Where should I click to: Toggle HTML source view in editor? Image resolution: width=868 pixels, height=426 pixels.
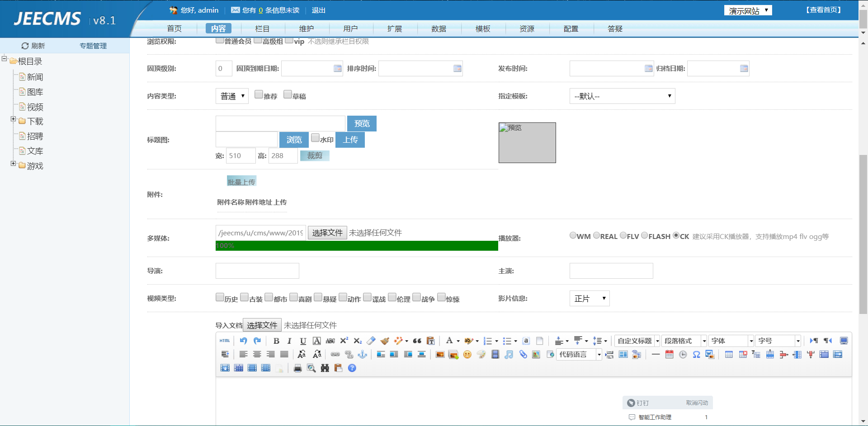(x=225, y=341)
